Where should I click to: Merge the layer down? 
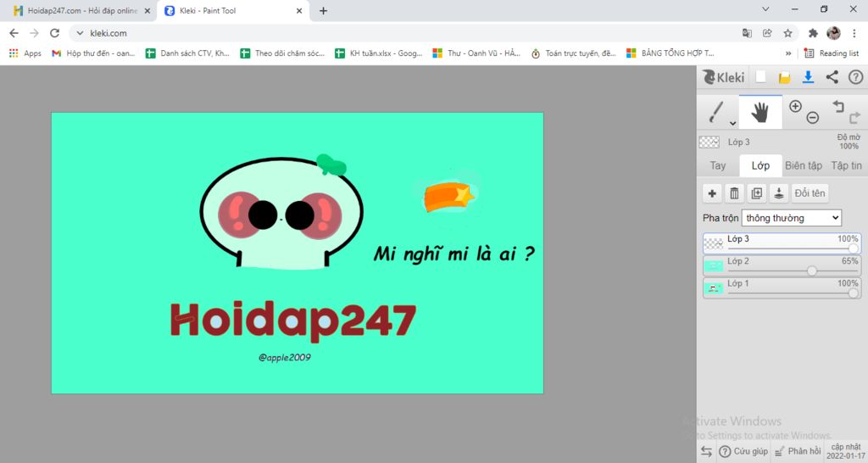click(x=778, y=193)
